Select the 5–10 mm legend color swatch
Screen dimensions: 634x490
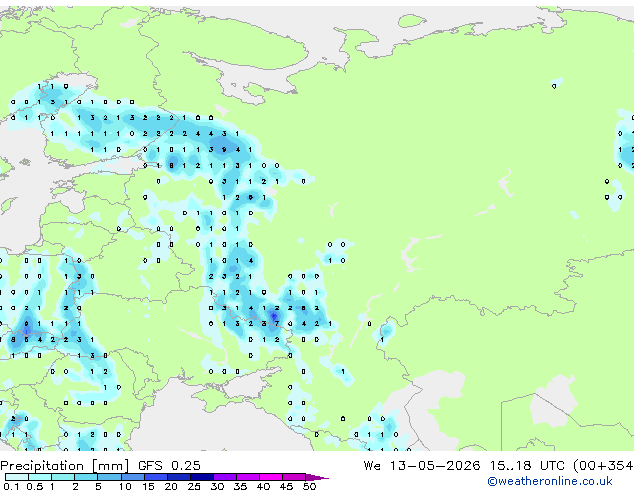110,477
